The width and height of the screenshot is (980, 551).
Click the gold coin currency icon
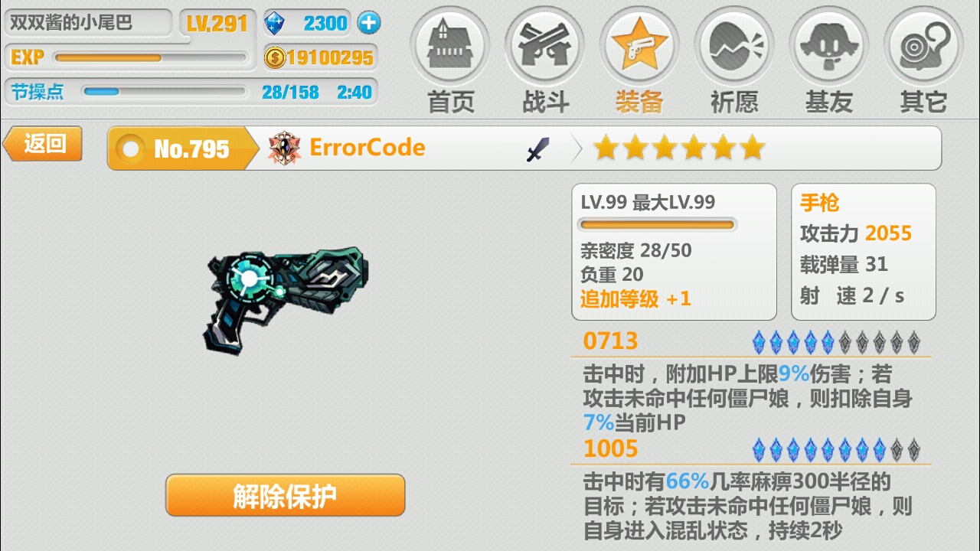275,57
